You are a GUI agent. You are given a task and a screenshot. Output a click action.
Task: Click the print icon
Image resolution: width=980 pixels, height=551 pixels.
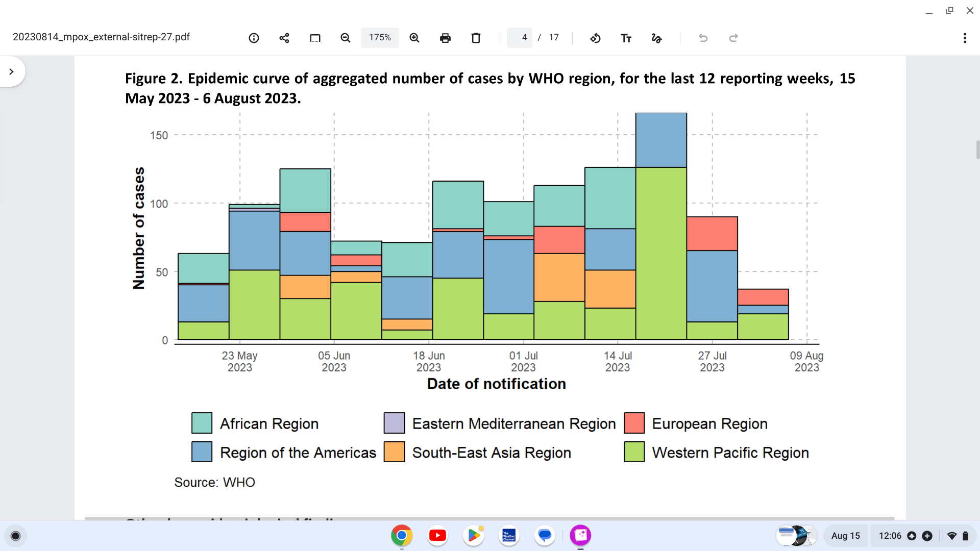tap(445, 38)
